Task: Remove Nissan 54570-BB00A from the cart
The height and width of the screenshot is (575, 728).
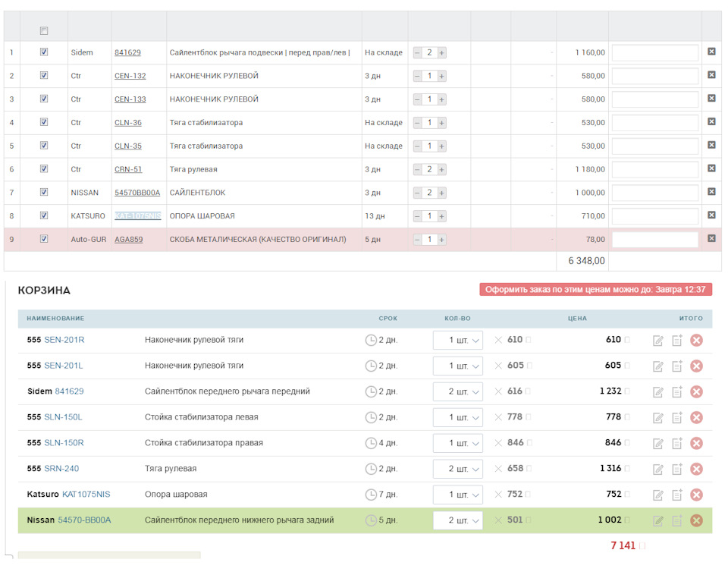Action: point(696,520)
